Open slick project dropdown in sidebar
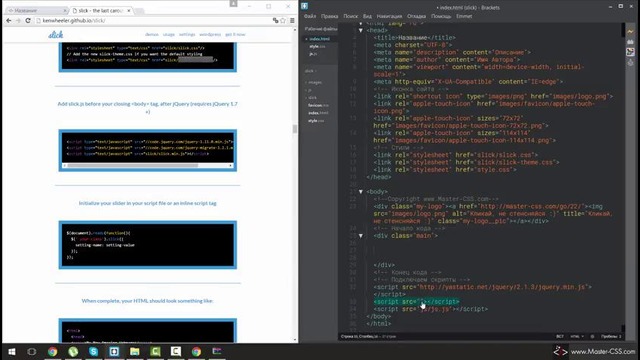 tap(311, 71)
